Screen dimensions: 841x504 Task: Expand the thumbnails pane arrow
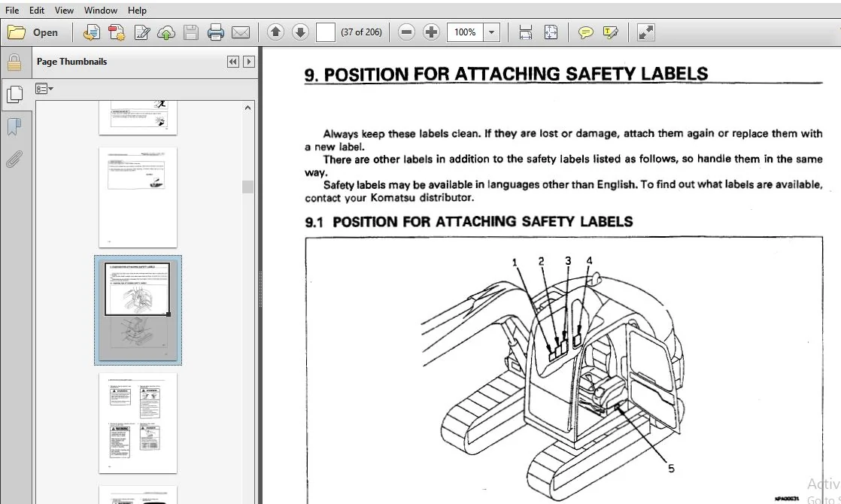[x=249, y=62]
